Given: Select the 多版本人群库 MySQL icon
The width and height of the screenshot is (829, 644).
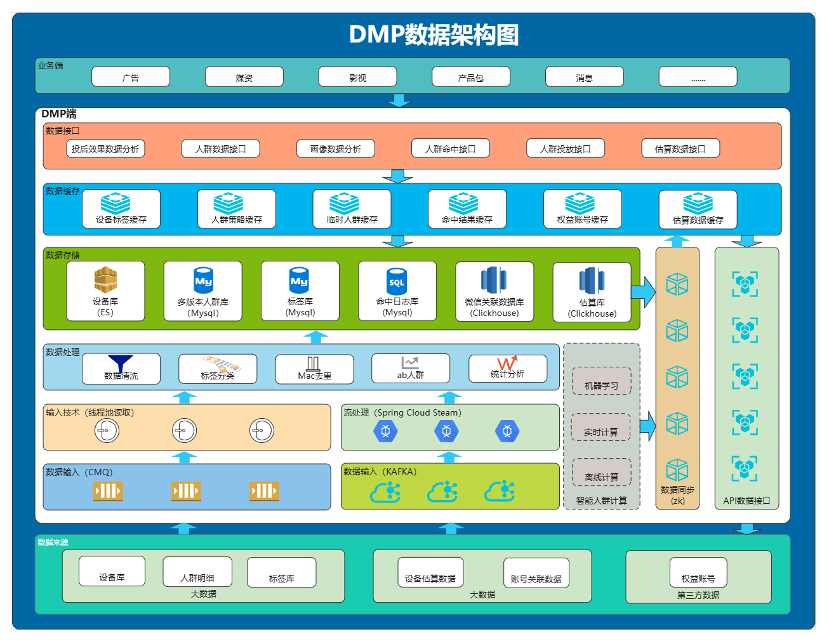Looking at the screenshot, I should (203, 280).
